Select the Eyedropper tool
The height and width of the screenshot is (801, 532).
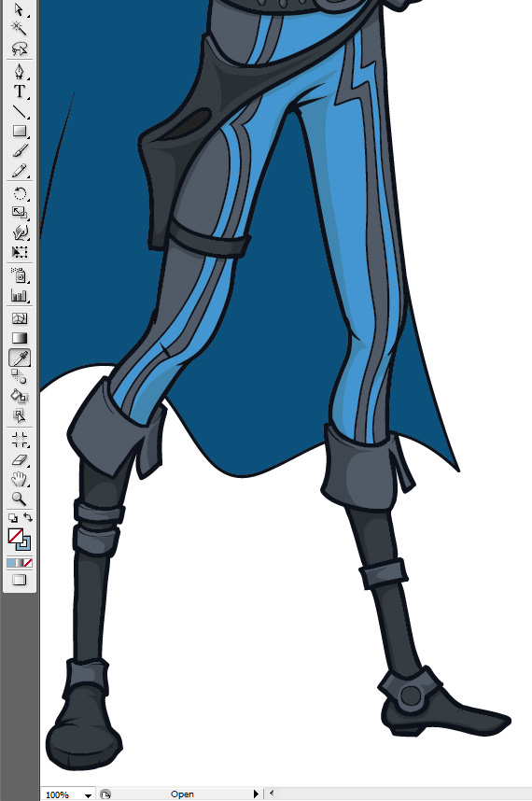[19, 358]
